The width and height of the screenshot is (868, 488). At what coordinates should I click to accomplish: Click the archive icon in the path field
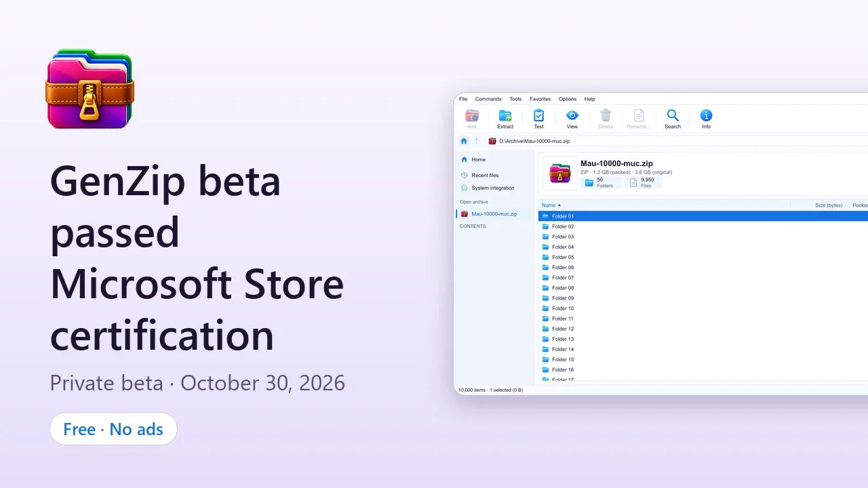[492, 141]
